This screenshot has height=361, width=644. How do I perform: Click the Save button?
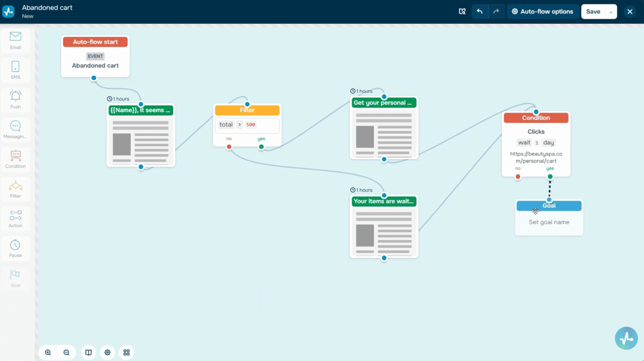point(593,12)
